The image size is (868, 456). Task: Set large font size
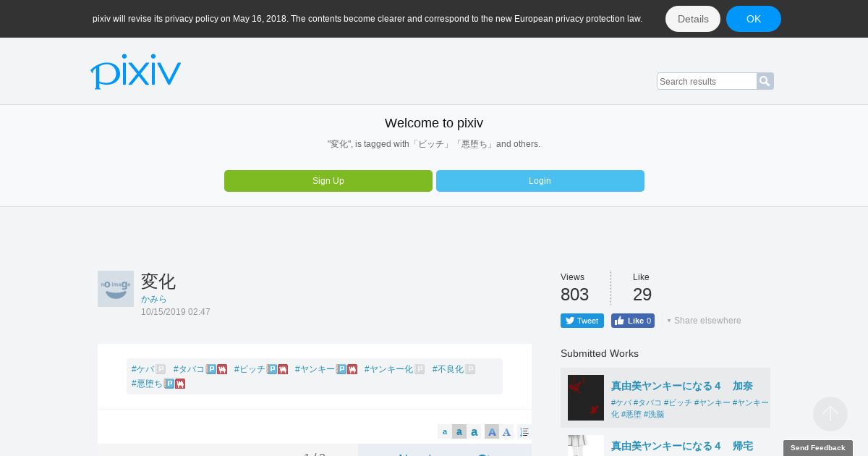(475, 432)
